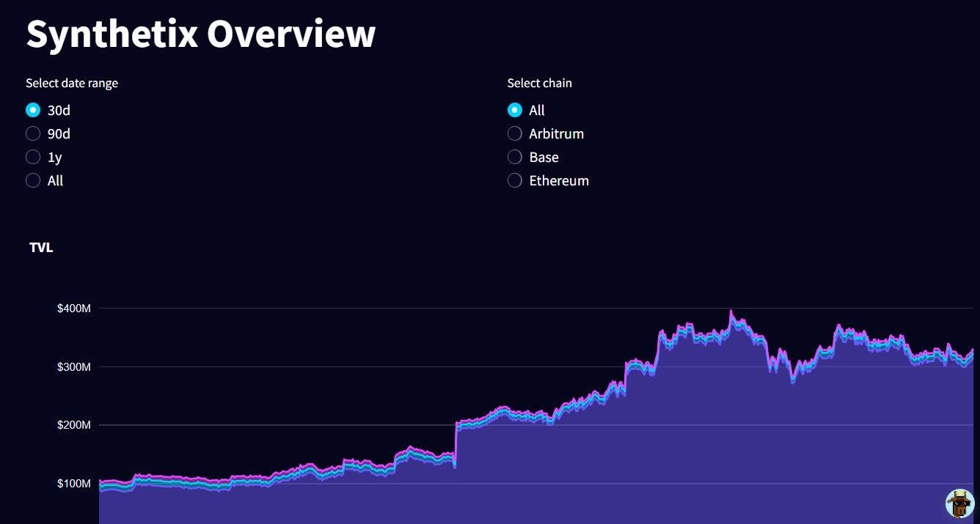Viewport: 980px width, 524px height.
Task: Click the rightmost end of the TVL line
Action: click(x=973, y=350)
